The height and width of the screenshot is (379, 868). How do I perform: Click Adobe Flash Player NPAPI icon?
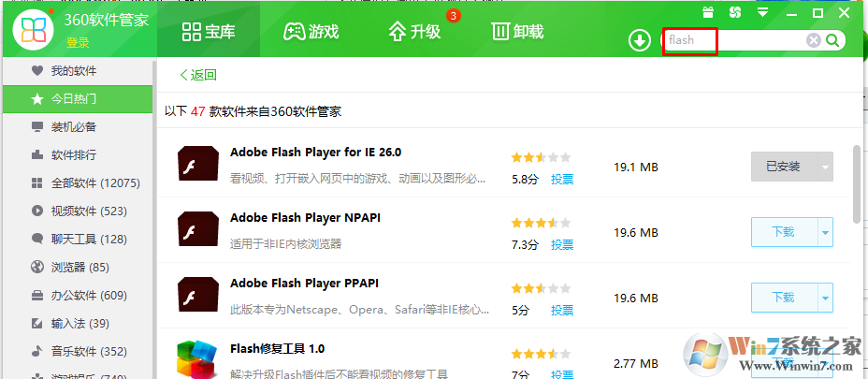pos(197,229)
